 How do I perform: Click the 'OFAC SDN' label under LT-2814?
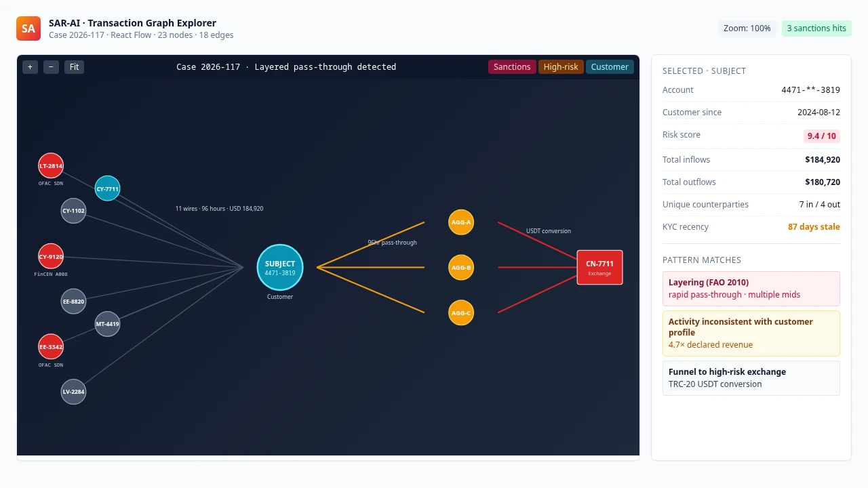(51, 184)
